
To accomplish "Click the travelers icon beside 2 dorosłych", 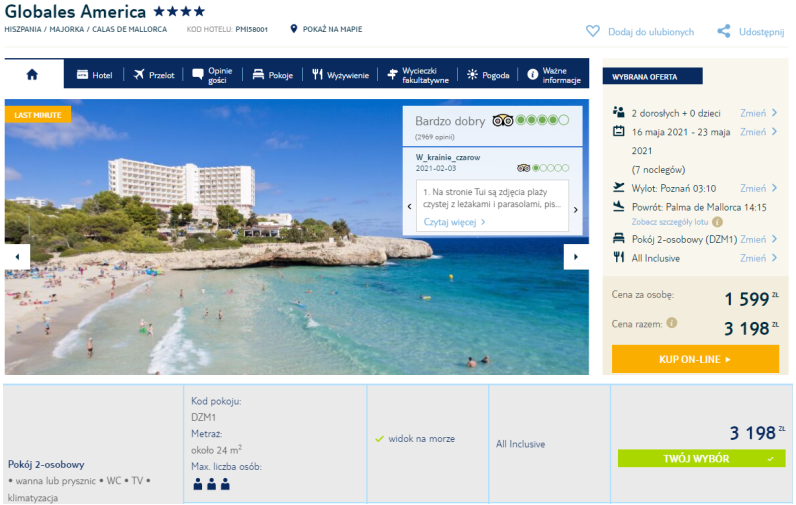I will click(618, 112).
